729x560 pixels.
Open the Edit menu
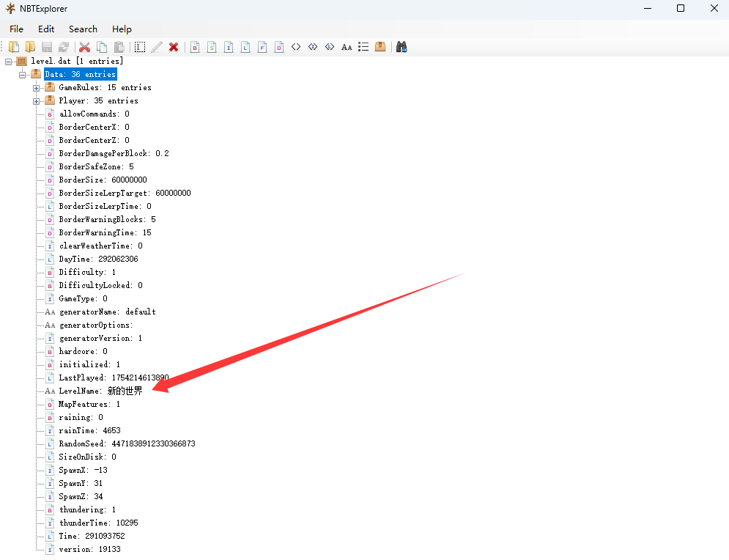[46, 29]
